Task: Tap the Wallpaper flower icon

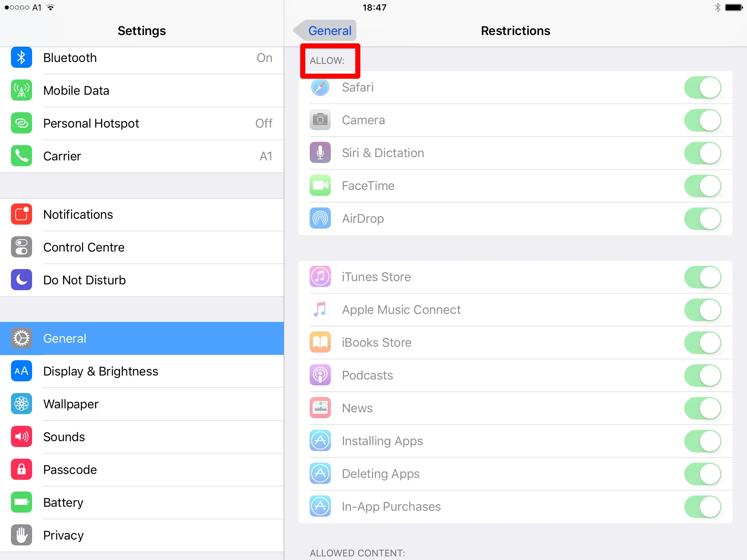Action: click(x=22, y=404)
